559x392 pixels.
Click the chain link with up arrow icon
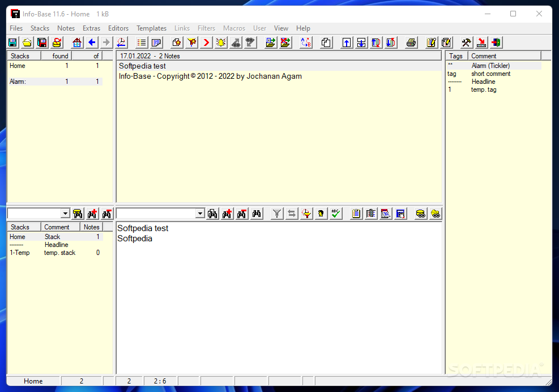coord(236,43)
